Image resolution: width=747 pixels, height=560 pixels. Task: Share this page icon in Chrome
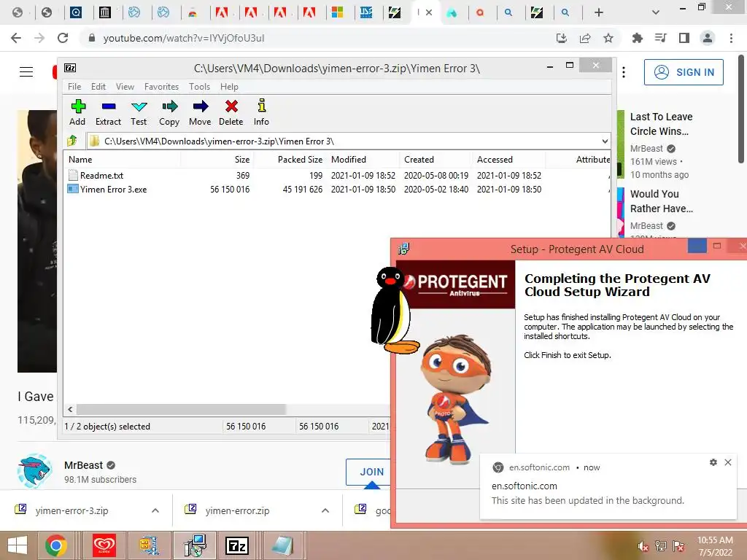pyautogui.click(x=585, y=38)
